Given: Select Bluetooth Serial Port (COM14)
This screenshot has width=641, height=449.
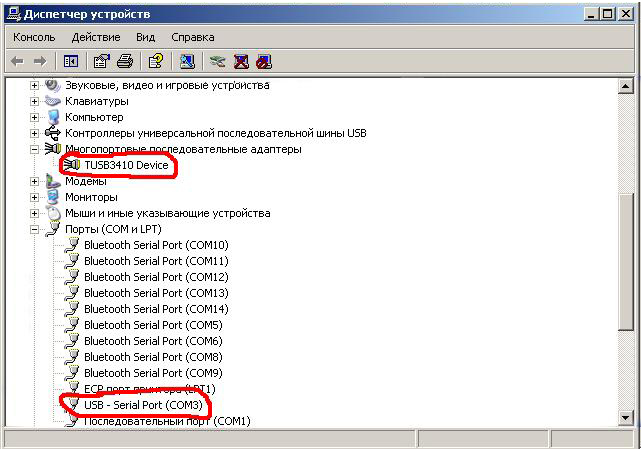Looking at the screenshot, I should 156,309.
